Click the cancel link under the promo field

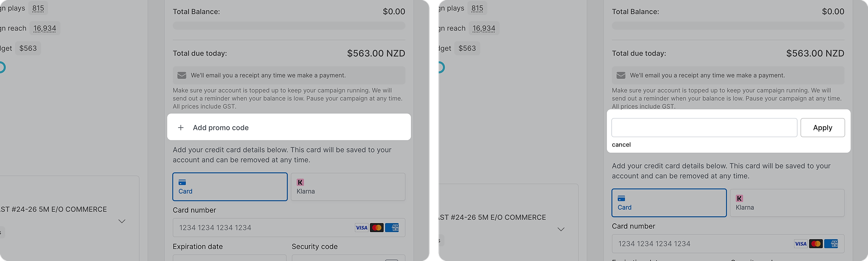point(621,145)
